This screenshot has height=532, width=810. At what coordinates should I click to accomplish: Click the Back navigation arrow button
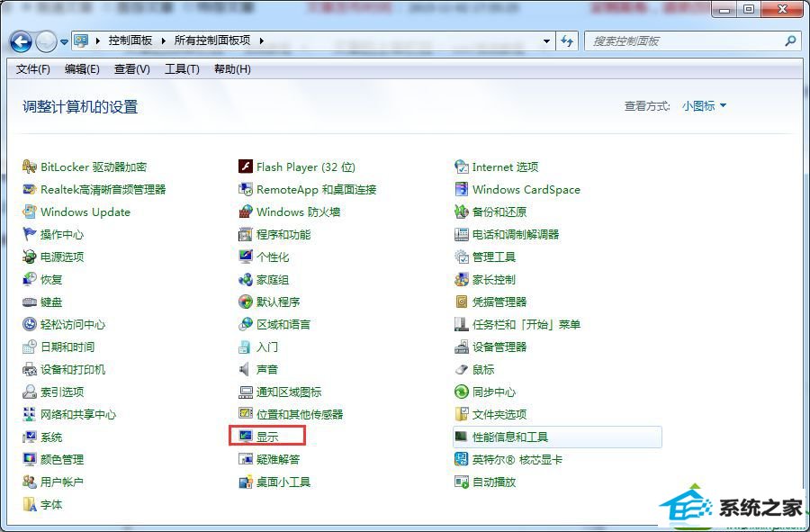click(x=22, y=41)
